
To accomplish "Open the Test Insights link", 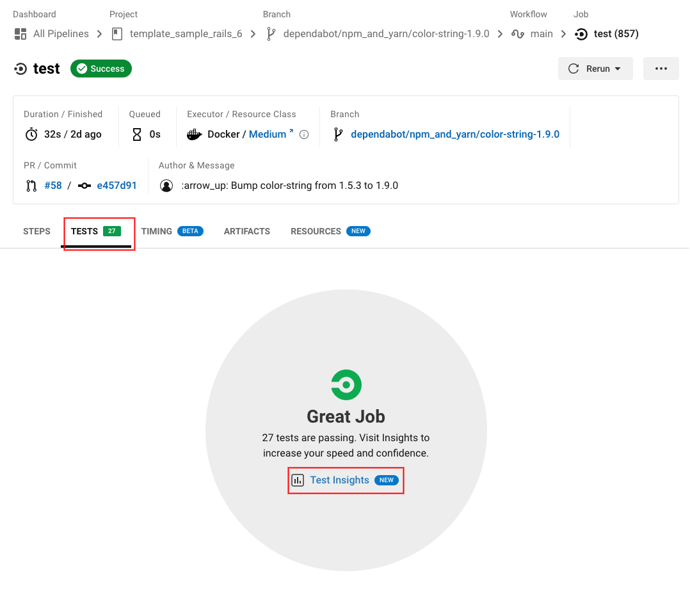I will click(x=339, y=480).
